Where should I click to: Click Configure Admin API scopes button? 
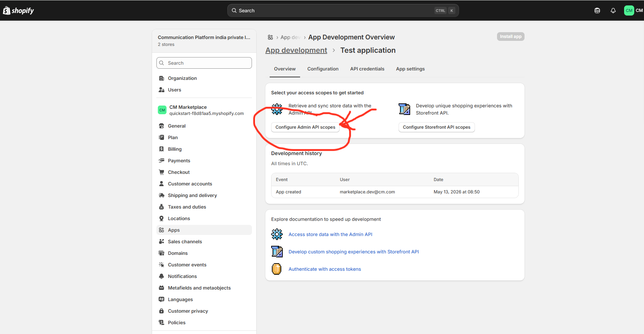[x=305, y=127]
